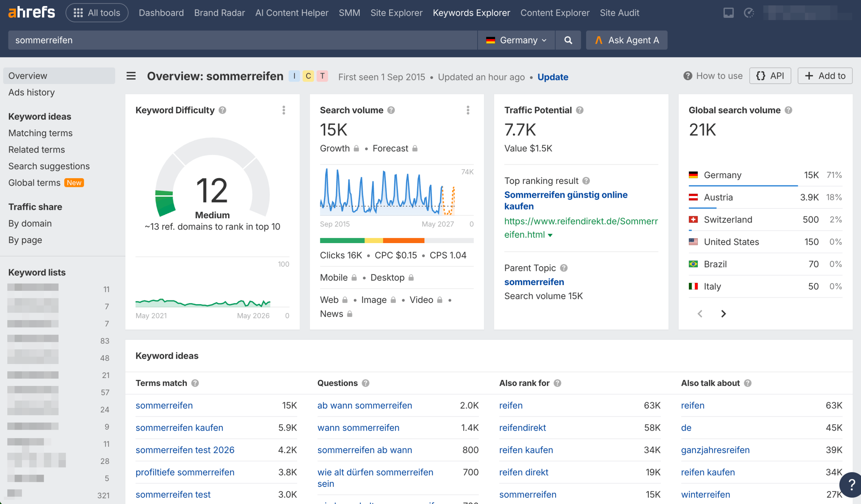Viewport: 861px width, 504px height.
Task: Open the Germany country dropdown
Action: coord(516,40)
